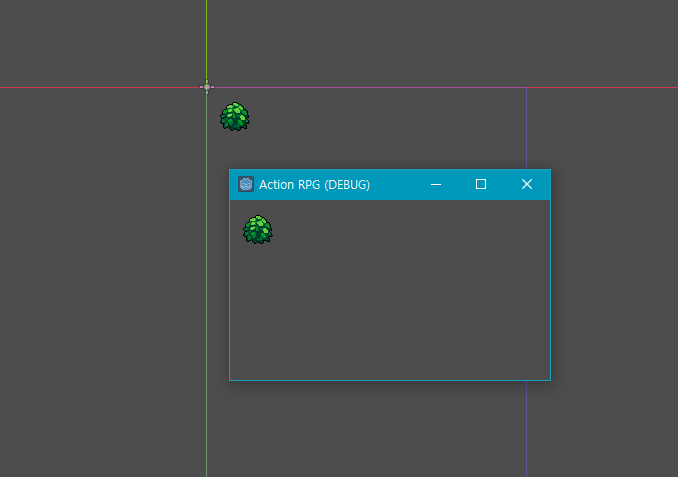The image size is (678, 477).
Task: Minimize the Action RPG (DEBUG) window
Action: [x=436, y=185]
